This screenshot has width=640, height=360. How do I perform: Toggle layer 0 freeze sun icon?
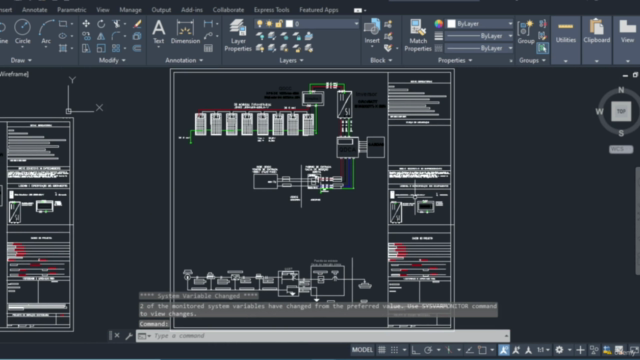click(x=269, y=24)
